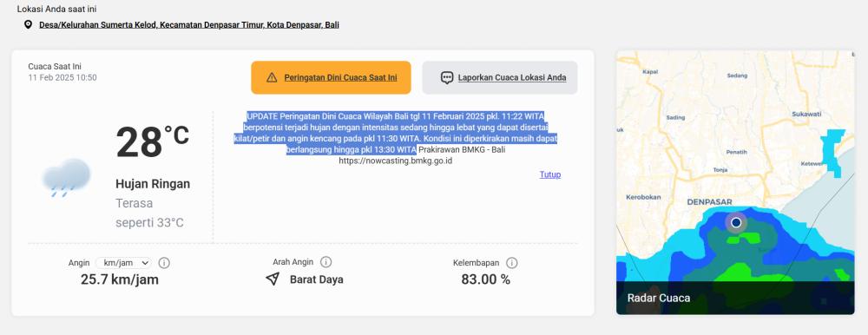This screenshot has width=868, height=335.
Task: Click the current location dot on radar
Action: point(736,222)
